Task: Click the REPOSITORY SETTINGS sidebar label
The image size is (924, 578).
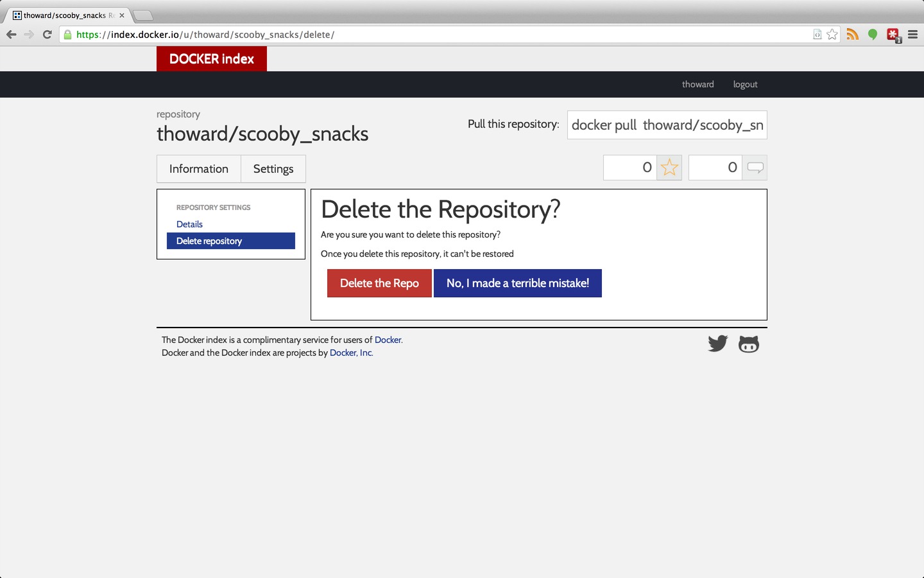Action: click(x=214, y=207)
